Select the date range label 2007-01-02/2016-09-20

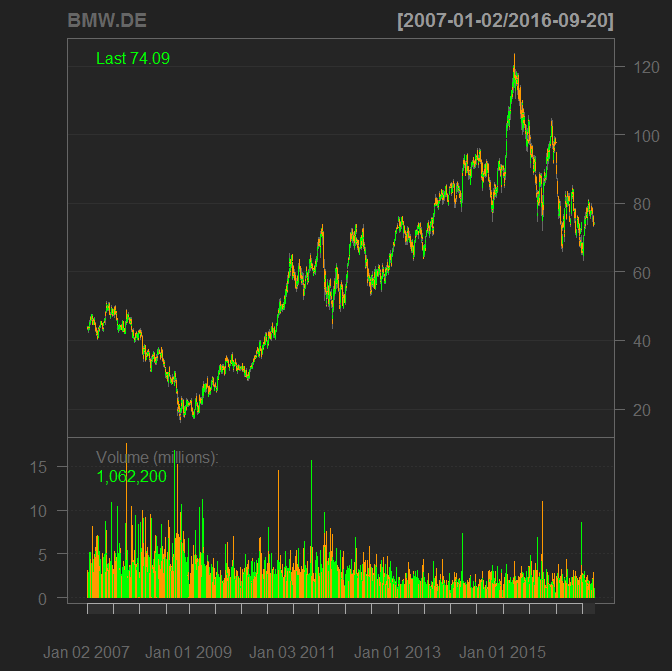[505, 21]
